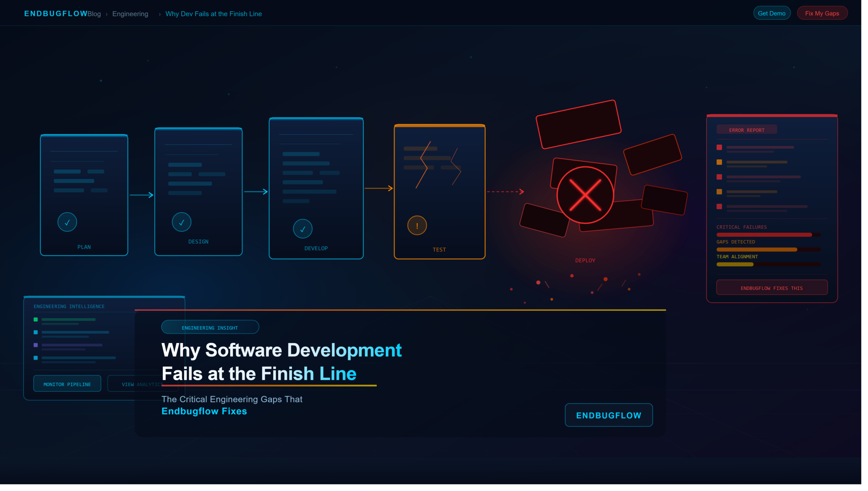Open the DEVELOP stage card

point(316,188)
